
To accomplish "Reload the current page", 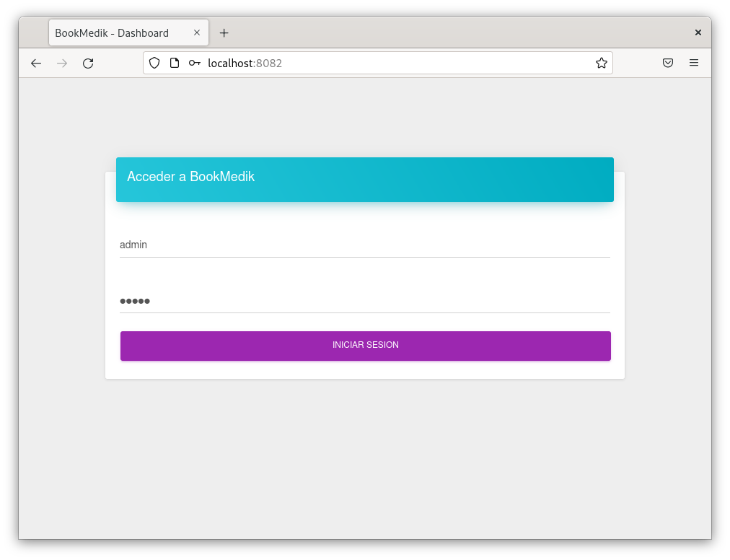I will click(88, 64).
